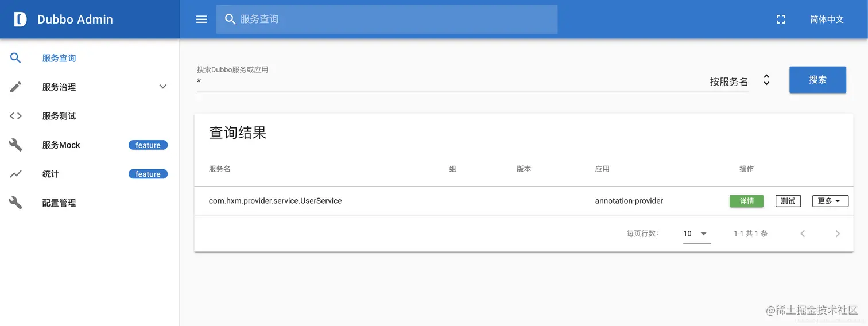The width and height of the screenshot is (868, 326).
Task: Change rows per page dropdown showing 10
Action: (696, 234)
